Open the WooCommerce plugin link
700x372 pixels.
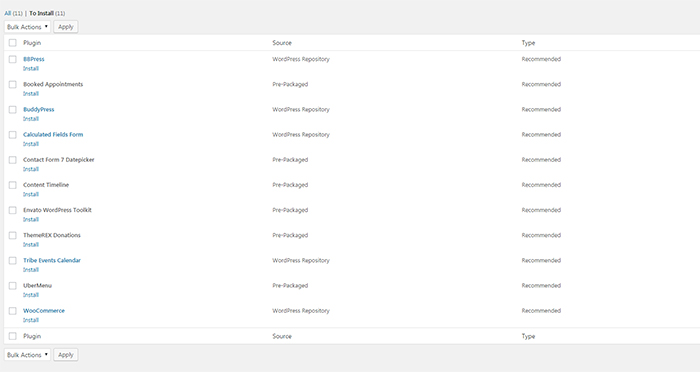(x=44, y=311)
